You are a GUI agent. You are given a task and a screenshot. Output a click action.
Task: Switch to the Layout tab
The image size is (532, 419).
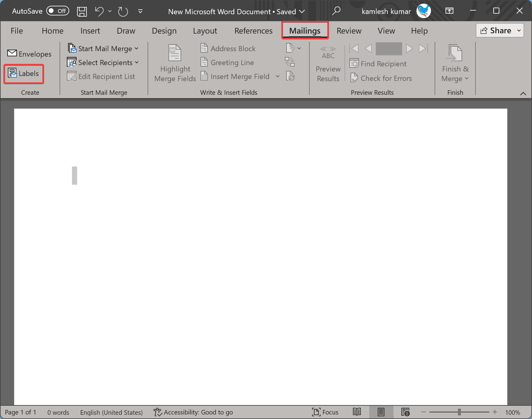click(205, 31)
